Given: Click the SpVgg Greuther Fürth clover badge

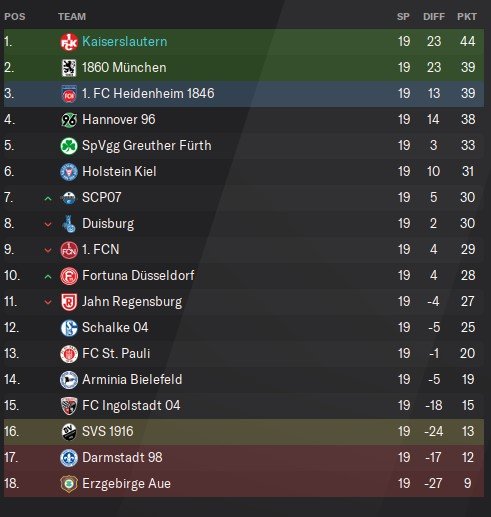Looking at the screenshot, I should click(69, 146).
